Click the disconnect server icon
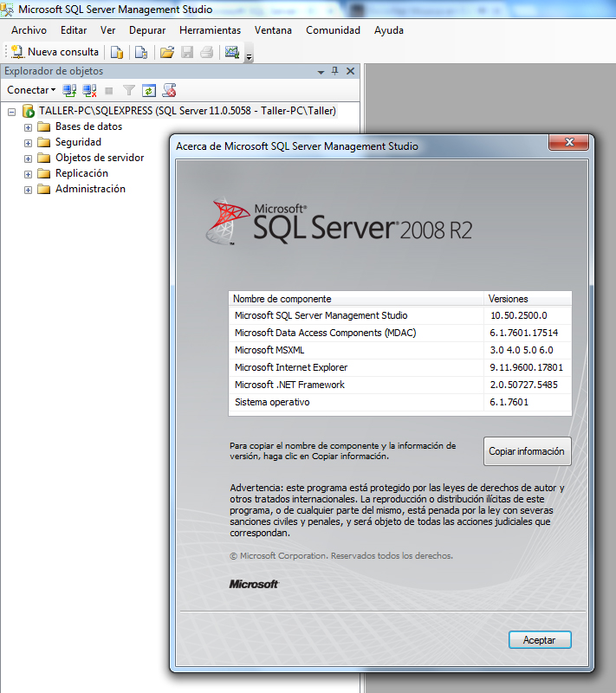The height and width of the screenshot is (693, 616). [x=90, y=91]
